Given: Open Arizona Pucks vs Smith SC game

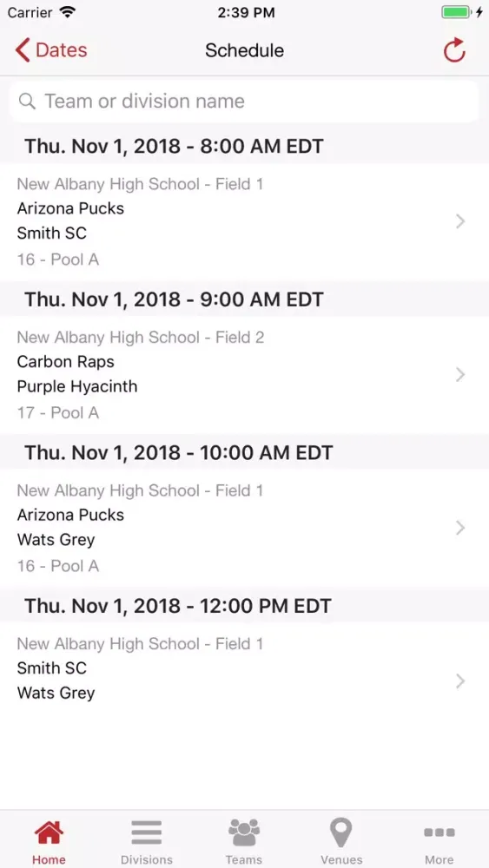Looking at the screenshot, I should [244, 222].
